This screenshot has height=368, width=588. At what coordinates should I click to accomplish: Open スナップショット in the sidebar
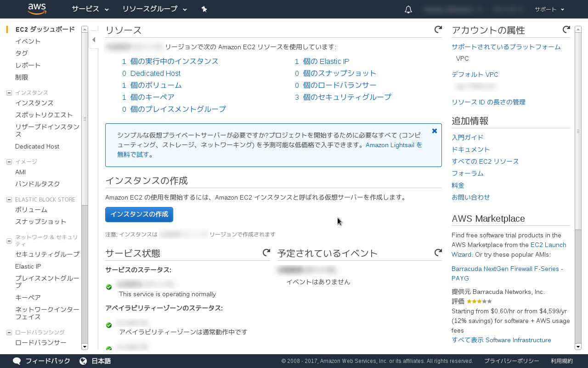41,222
